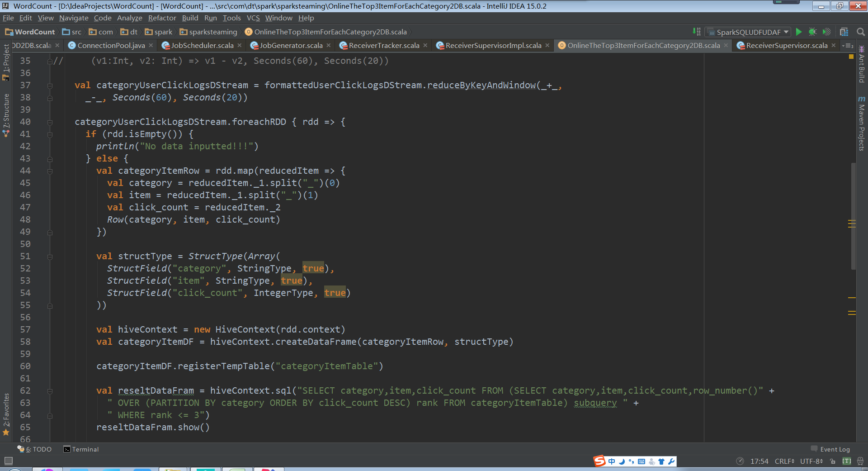
Task: Close the JobGenerator.scala tab
Action: (x=329, y=45)
